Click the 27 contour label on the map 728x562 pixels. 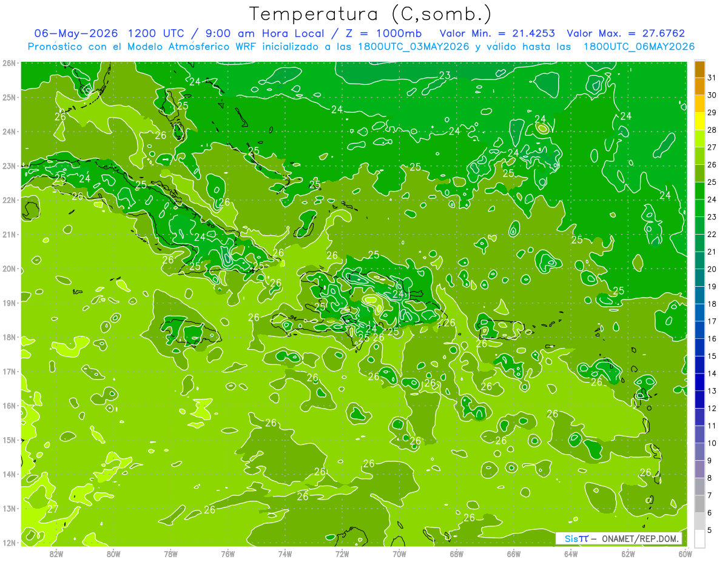53,509
